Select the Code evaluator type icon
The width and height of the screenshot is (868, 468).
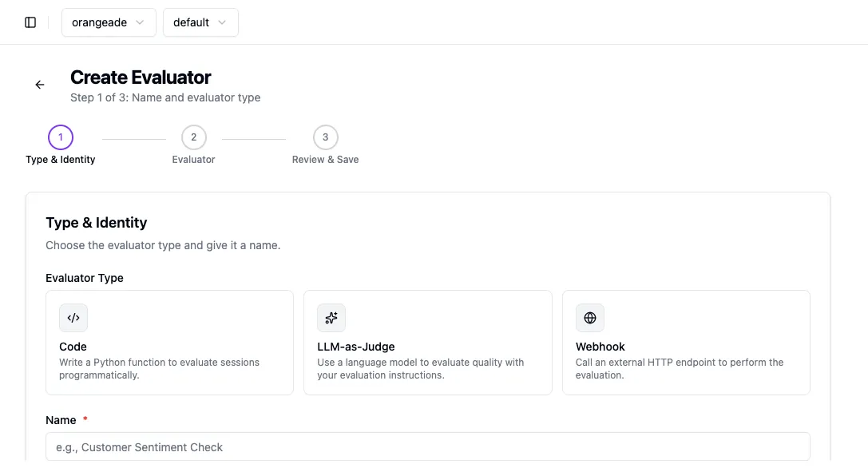point(73,317)
